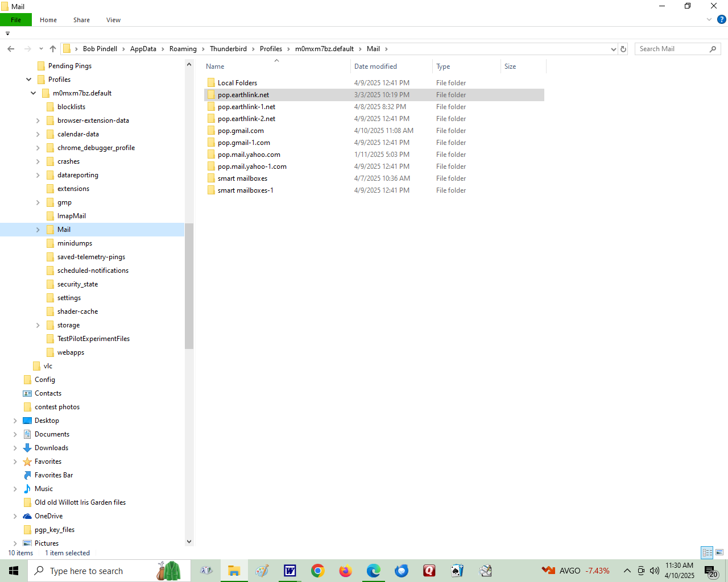The image size is (728, 582).
Task: Open the View ribbon tab
Action: (x=113, y=20)
